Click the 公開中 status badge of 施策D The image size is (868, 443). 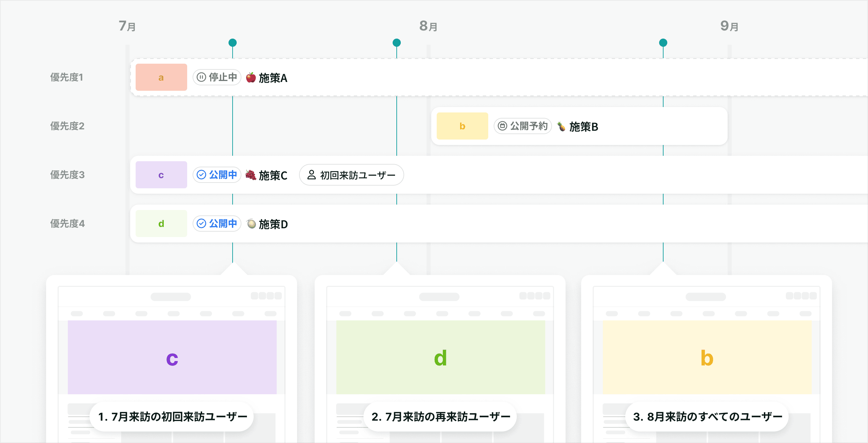click(x=217, y=224)
